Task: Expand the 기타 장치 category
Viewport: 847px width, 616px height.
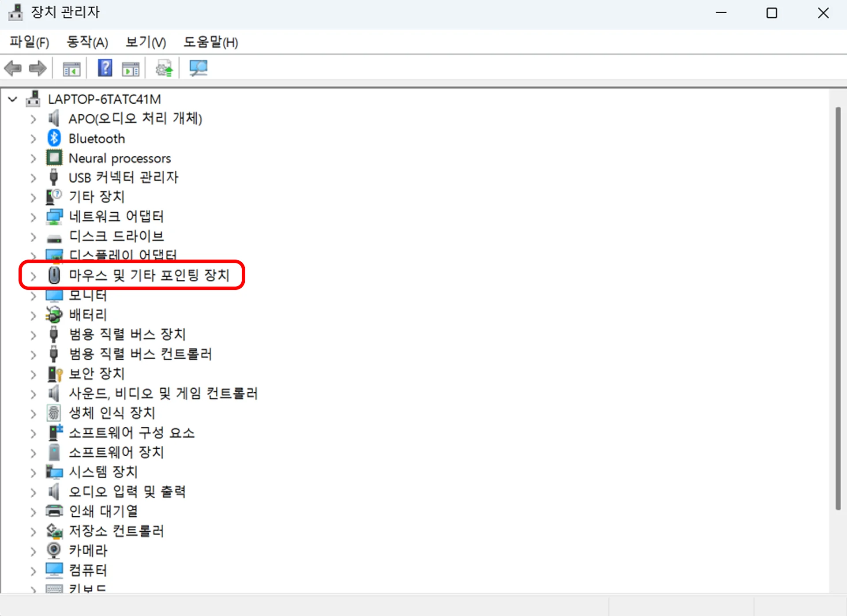Action: [33, 197]
